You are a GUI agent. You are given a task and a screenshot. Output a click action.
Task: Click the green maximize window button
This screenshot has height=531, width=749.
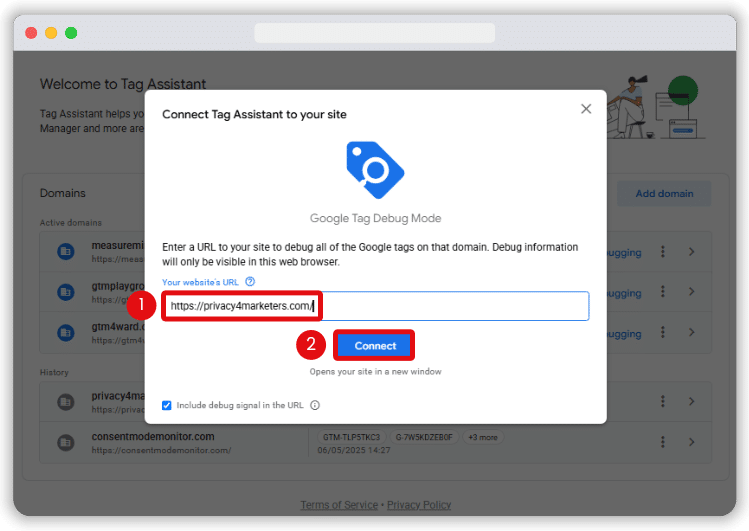click(71, 33)
